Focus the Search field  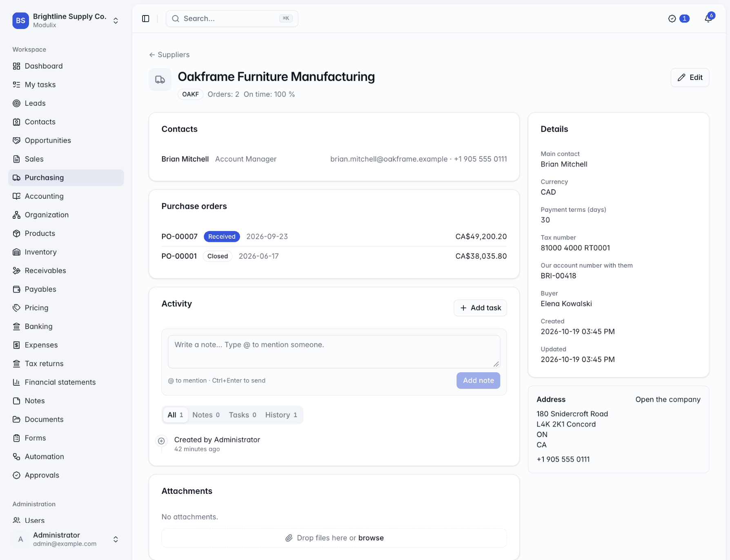click(232, 18)
